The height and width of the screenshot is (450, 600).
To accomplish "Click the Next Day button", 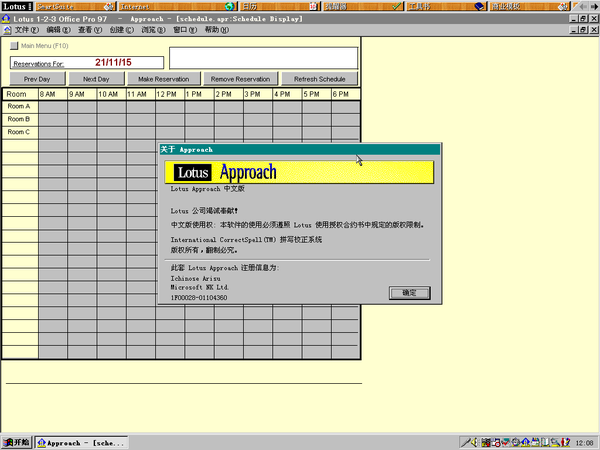I will tap(96, 79).
